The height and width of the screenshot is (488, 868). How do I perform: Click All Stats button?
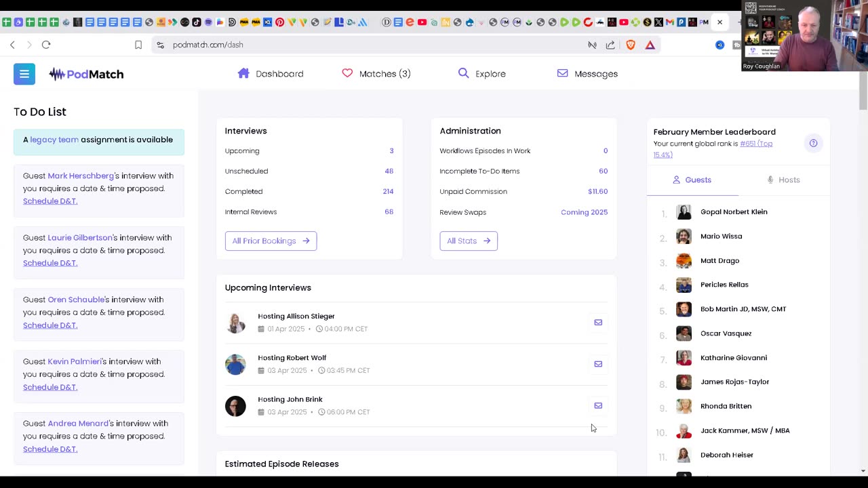coord(469,241)
